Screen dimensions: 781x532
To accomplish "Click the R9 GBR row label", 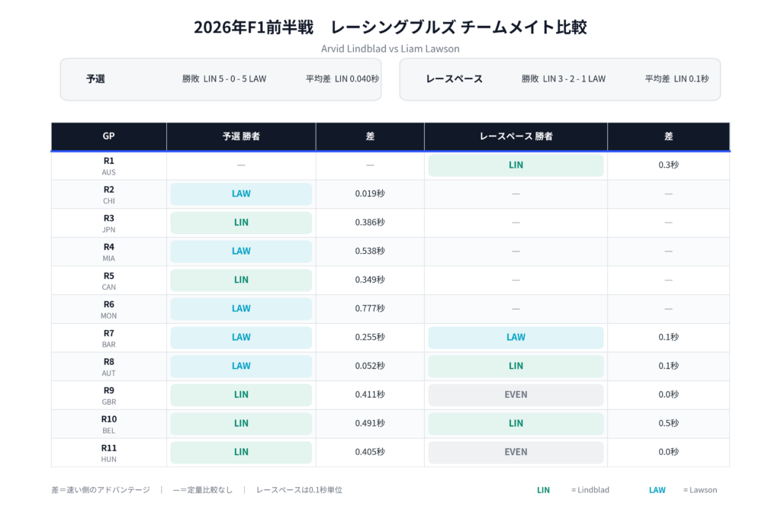I will 108,396.
